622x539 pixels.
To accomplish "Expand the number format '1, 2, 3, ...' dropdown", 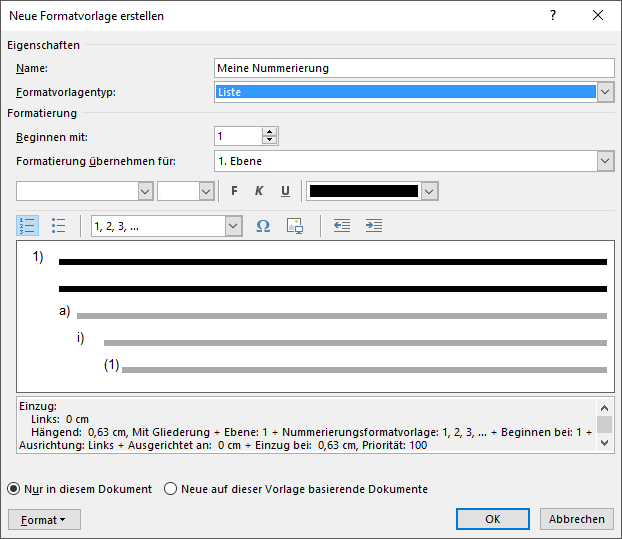I will [x=233, y=226].
